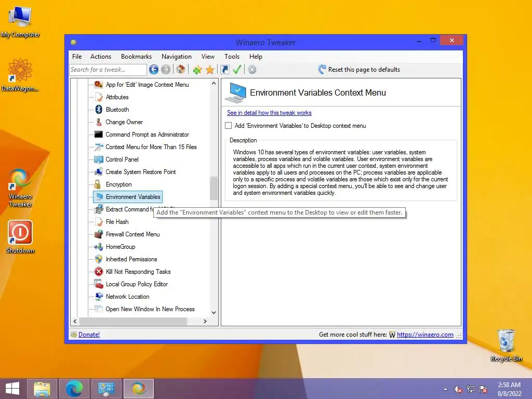Image resolution: width=532 pixels, height=399 pixels.
Task: Open the Actions menu
Action: 101,57
